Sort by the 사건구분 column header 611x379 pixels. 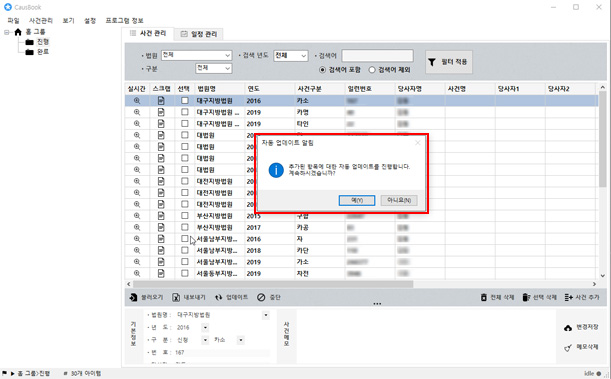[x=320, y=89]
